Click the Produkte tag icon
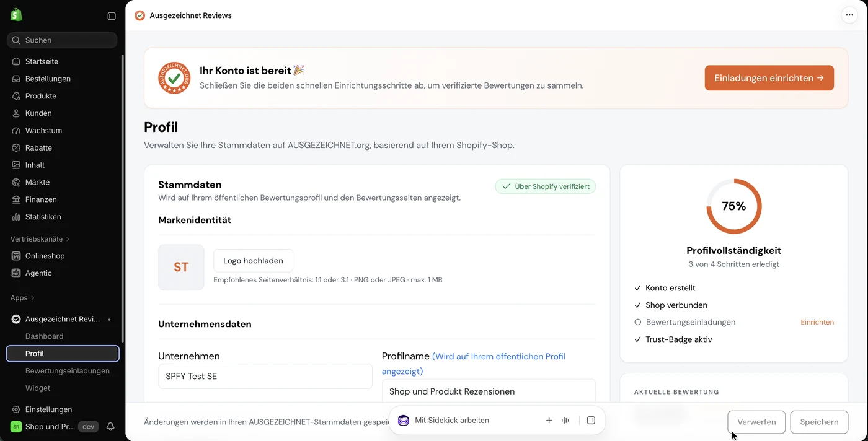 (16, 96)
